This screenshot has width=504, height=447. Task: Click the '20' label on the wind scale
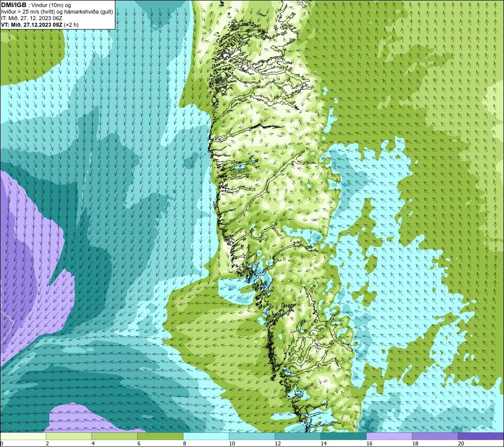461,443
